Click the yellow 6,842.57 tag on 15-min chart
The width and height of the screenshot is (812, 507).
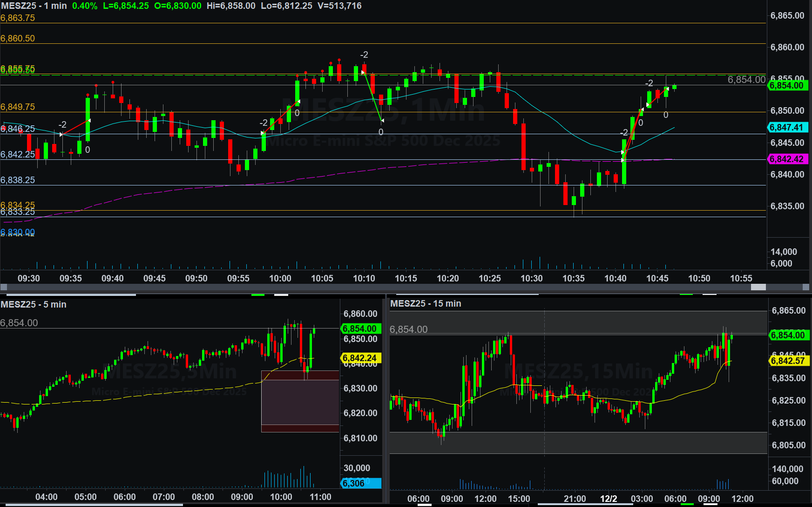788,361
